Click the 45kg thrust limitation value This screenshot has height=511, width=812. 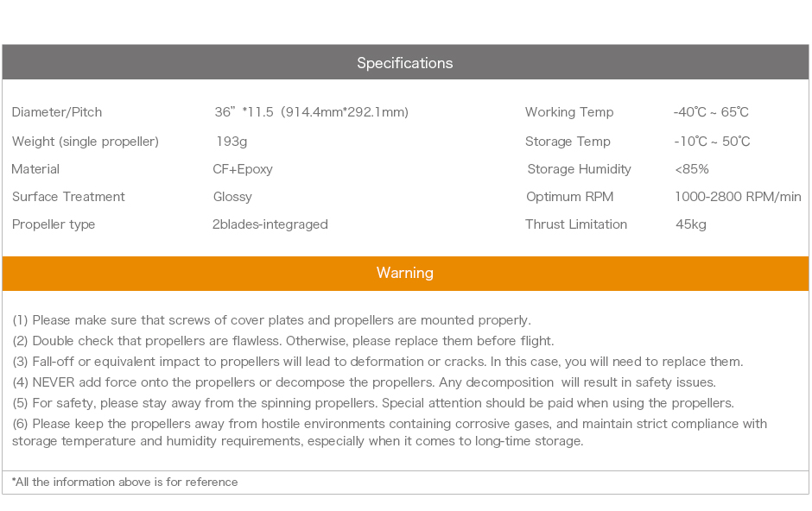tap(691, 224)
